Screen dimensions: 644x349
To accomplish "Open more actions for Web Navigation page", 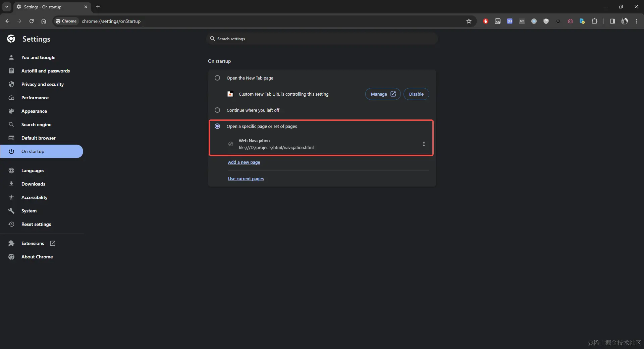I will 424,144.
